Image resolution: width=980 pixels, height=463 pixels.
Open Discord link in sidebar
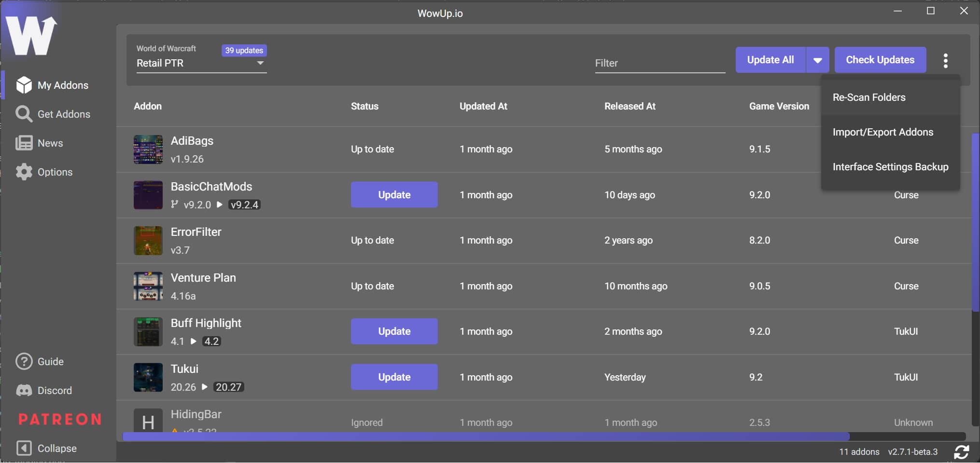(55, 390)
